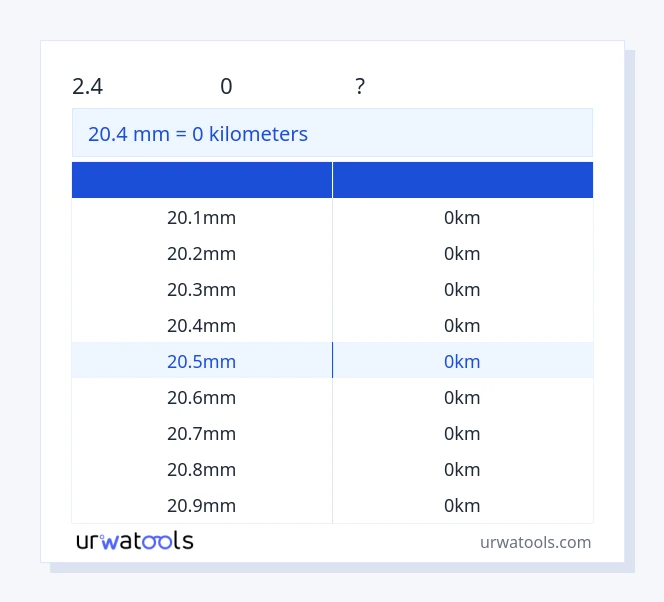Click the 20.4 mm result banner
The image size is (664, 602).
pos(332,133)
